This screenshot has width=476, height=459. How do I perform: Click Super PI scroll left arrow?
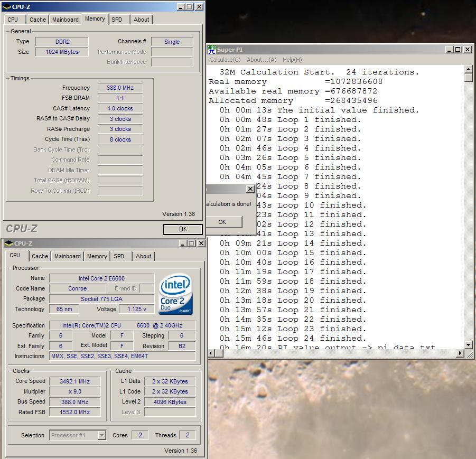coord(212,353)
